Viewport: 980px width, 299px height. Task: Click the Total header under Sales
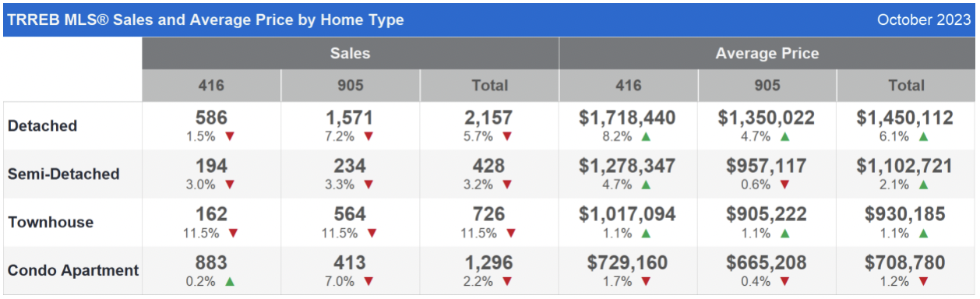coord(490,86)
